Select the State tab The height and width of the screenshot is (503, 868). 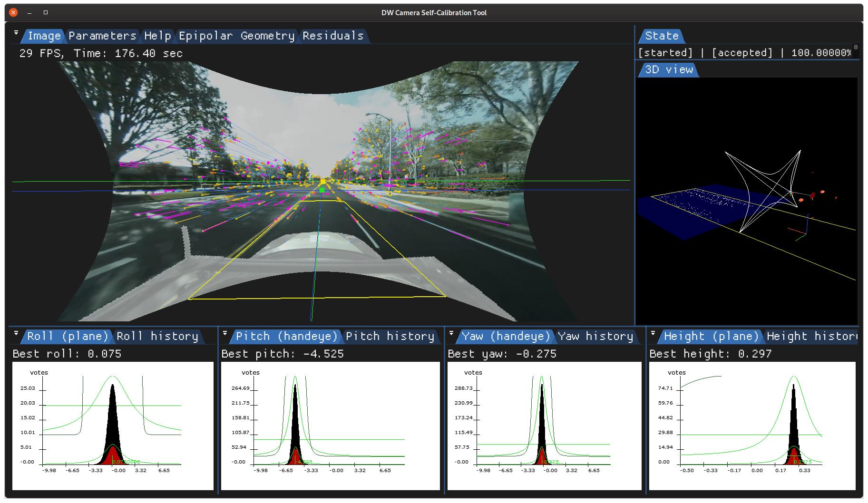[662, 36]
